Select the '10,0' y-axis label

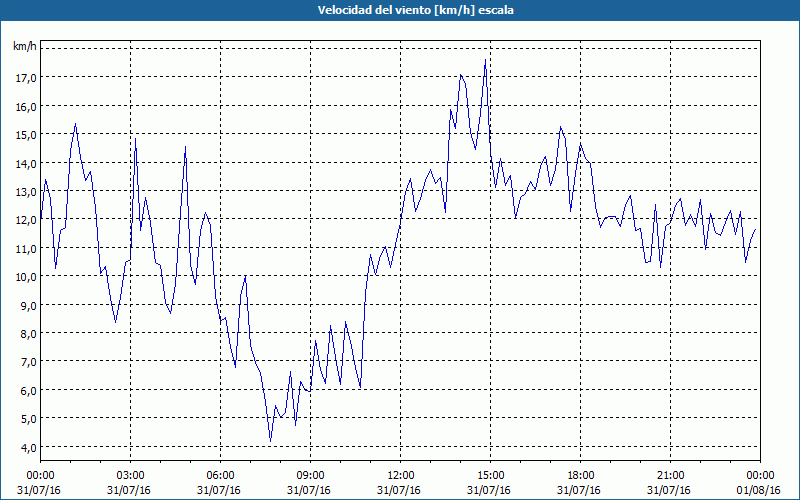[26, 277]
